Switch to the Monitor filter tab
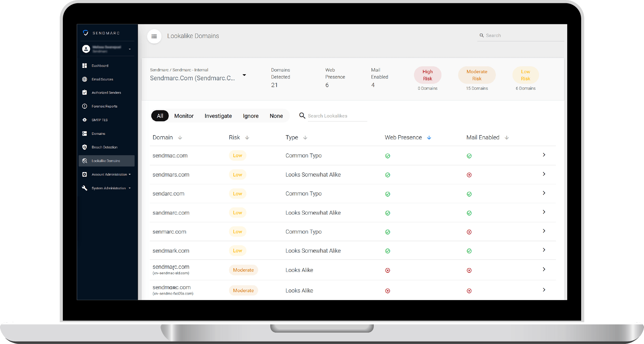Viewport: 644px width, 344px height. (184, 116)
